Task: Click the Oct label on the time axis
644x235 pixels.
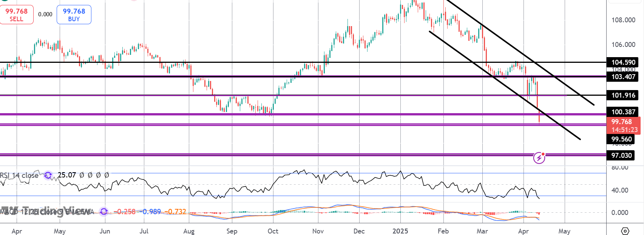Action: [x=273, y=231]
